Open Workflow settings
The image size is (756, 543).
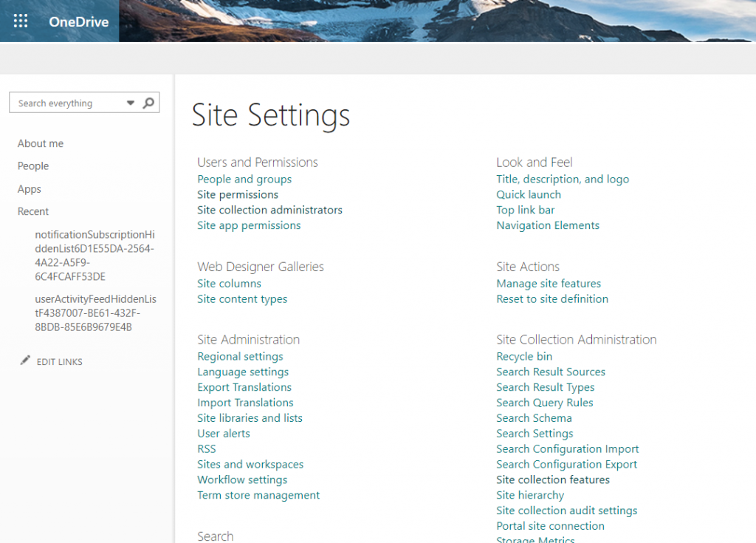(242, 479)
